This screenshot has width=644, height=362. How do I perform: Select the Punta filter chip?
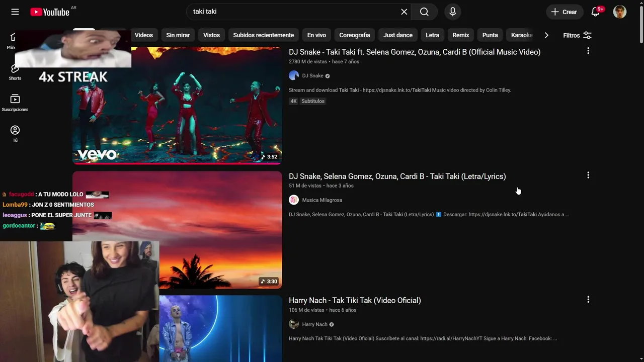coord(490,35)
